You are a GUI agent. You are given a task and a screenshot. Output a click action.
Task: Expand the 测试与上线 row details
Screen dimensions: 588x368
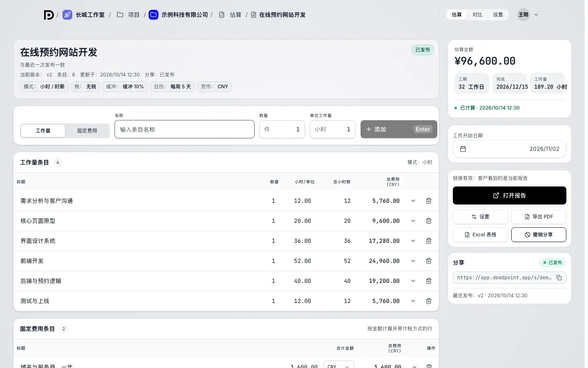(x=413, y=301)
